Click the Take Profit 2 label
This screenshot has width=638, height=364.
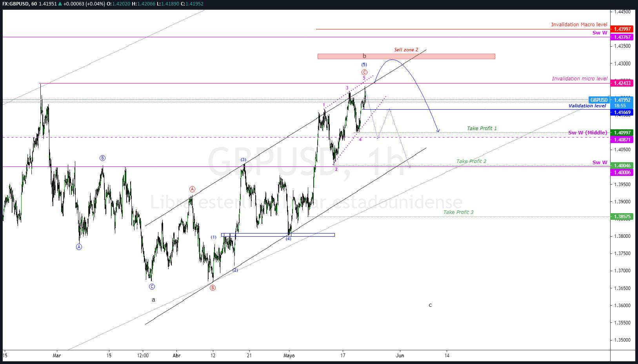[471, 161]
